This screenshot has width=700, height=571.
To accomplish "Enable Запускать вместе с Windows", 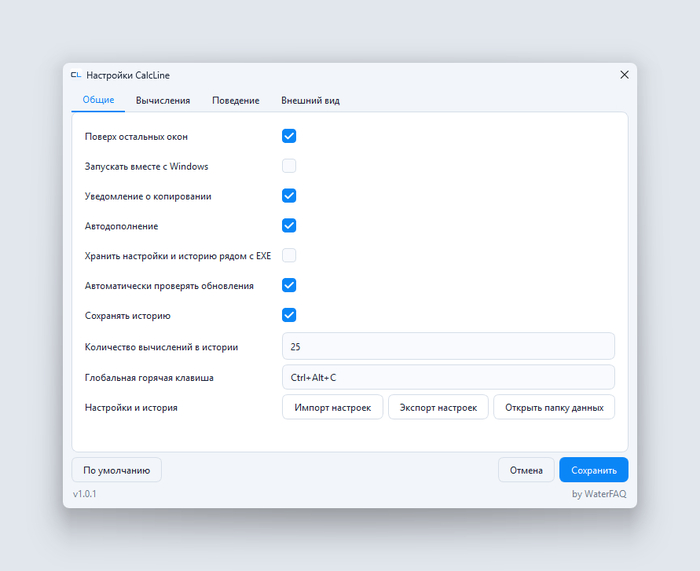I will pyautogui.click(x=289, y=166).
